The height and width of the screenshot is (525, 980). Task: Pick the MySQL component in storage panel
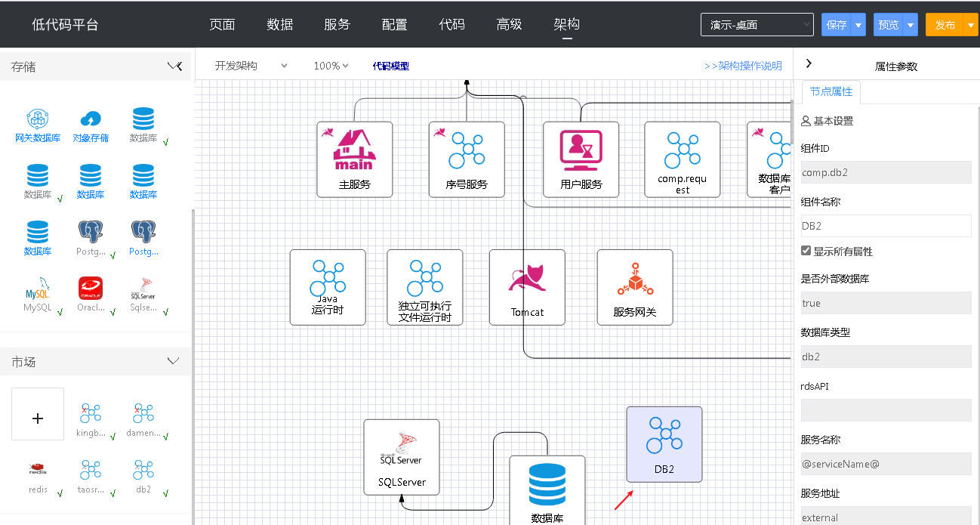[38, 295]
